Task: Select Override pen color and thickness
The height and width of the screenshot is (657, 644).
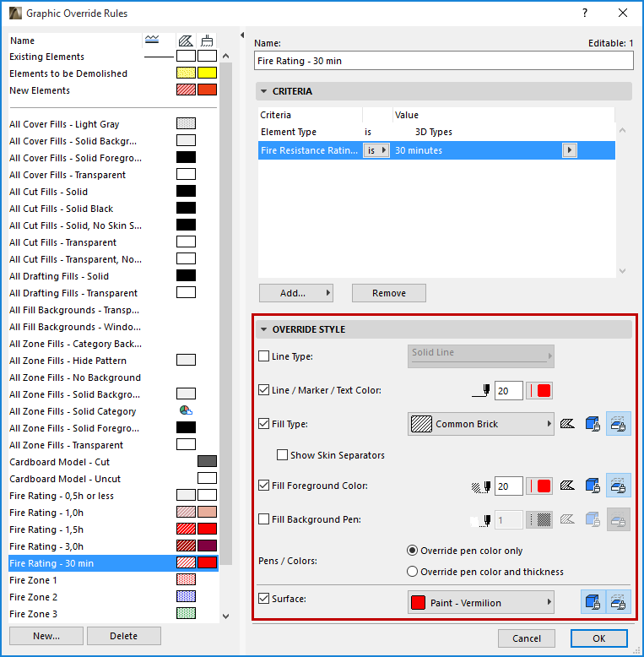Action: point(412,572)
